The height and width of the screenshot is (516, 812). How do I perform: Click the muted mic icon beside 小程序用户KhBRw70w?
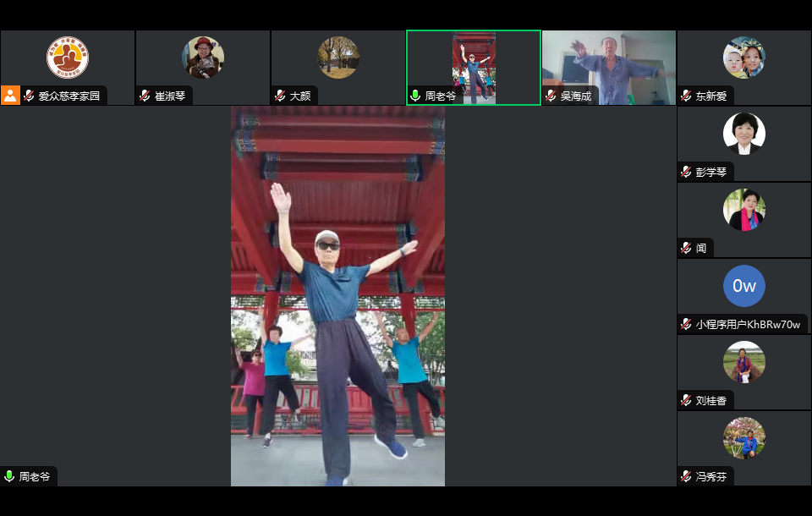[686, 325]
